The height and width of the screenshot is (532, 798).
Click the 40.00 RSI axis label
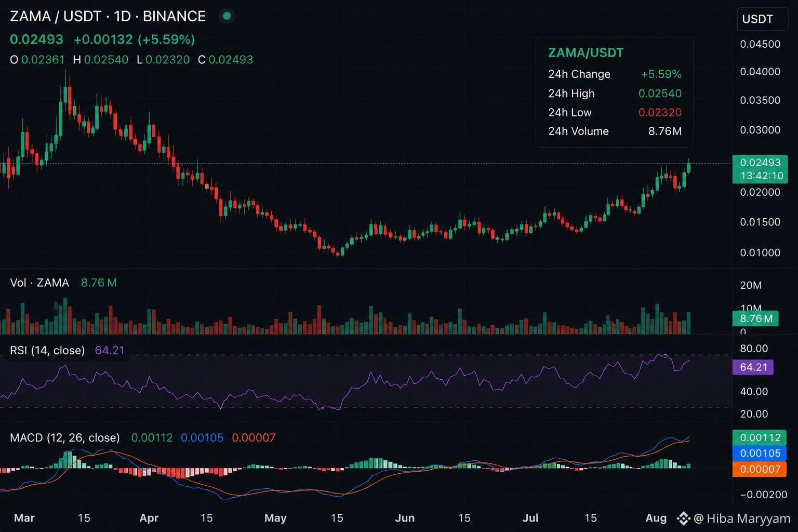click(754, 392)
